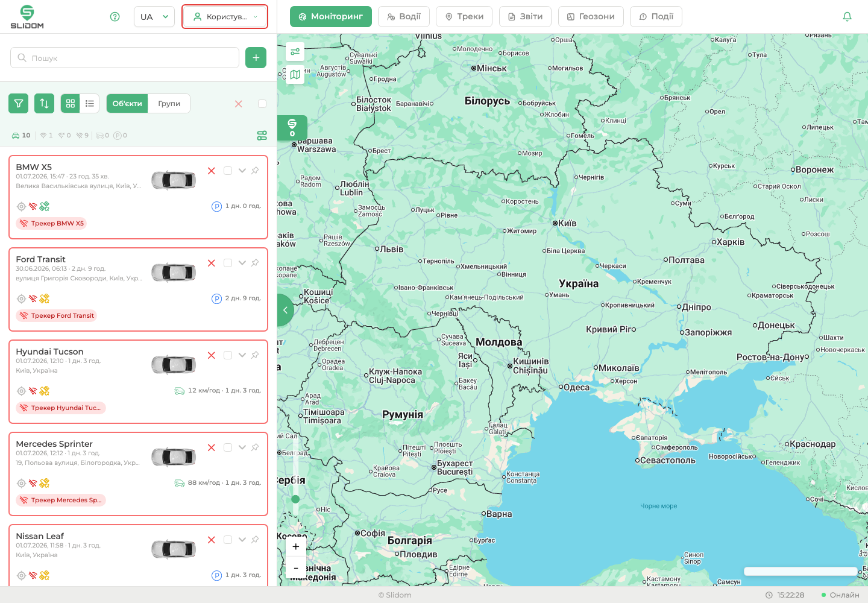Focus the Пошук search field
Screen dimensions: 868x603
(x=125, y=58)
